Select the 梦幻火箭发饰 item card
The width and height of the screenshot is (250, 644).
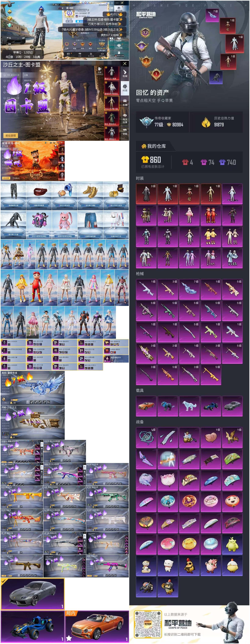coord(65,196)
